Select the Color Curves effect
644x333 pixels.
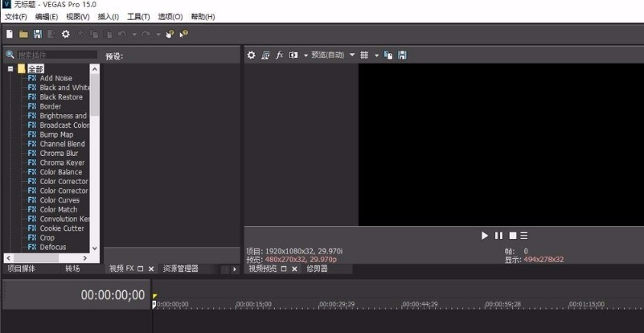tap(59, 199)
